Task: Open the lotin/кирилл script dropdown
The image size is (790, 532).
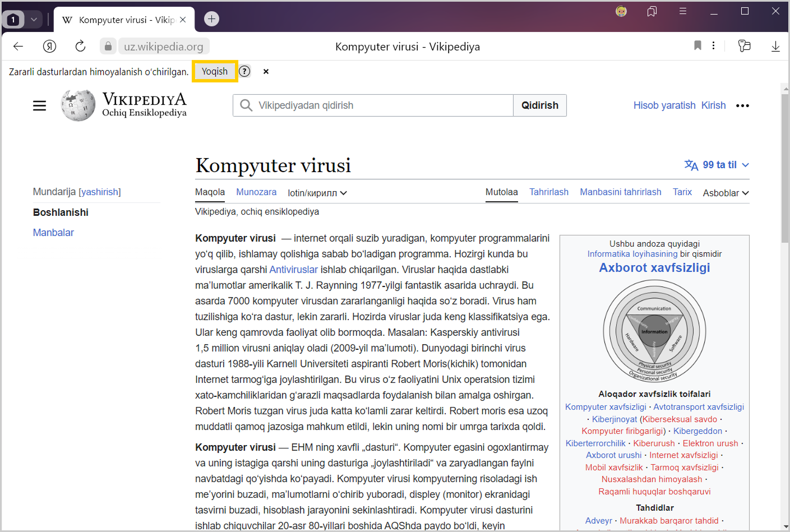Action: 317,193
